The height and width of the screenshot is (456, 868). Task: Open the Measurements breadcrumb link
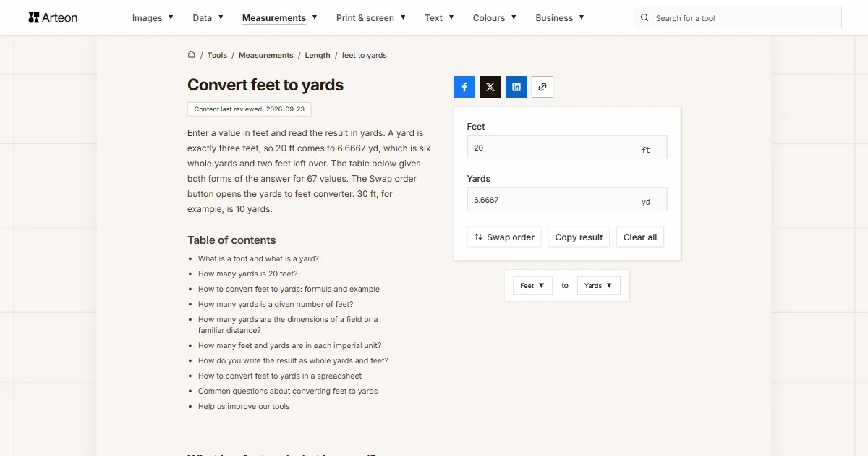coord(266,55)
